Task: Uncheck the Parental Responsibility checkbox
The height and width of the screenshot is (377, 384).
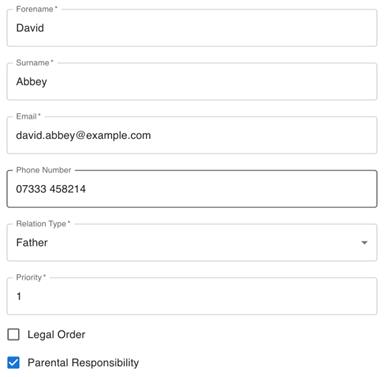Action: tap(14, 362)
